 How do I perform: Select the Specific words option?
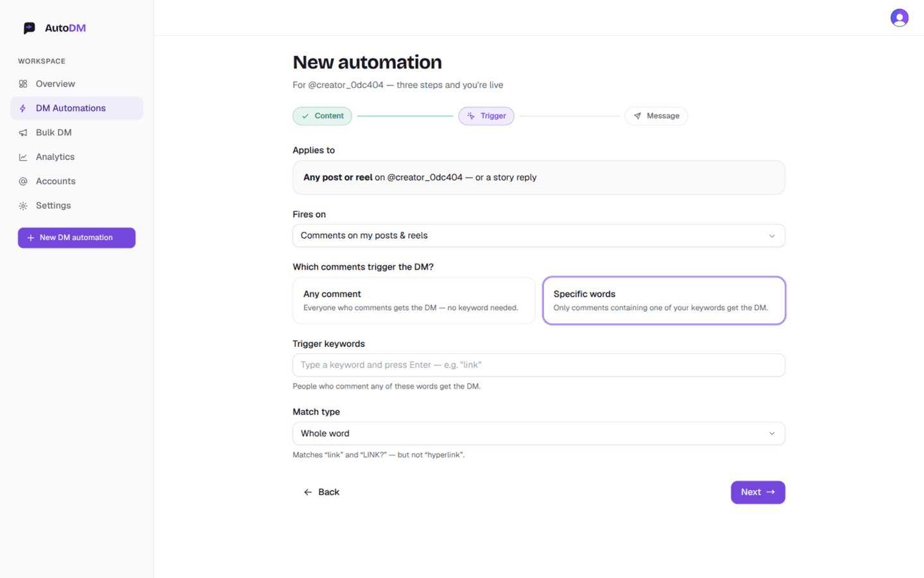664,301
